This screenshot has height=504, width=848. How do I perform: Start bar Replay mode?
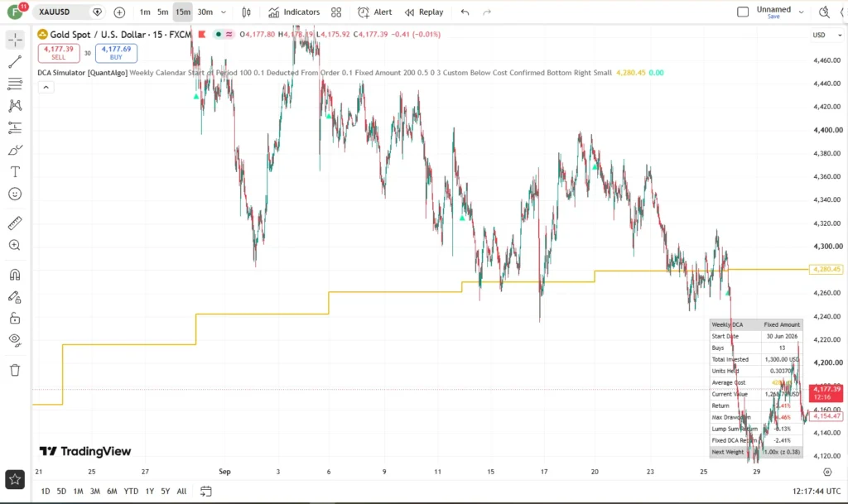tap(424, 12)
